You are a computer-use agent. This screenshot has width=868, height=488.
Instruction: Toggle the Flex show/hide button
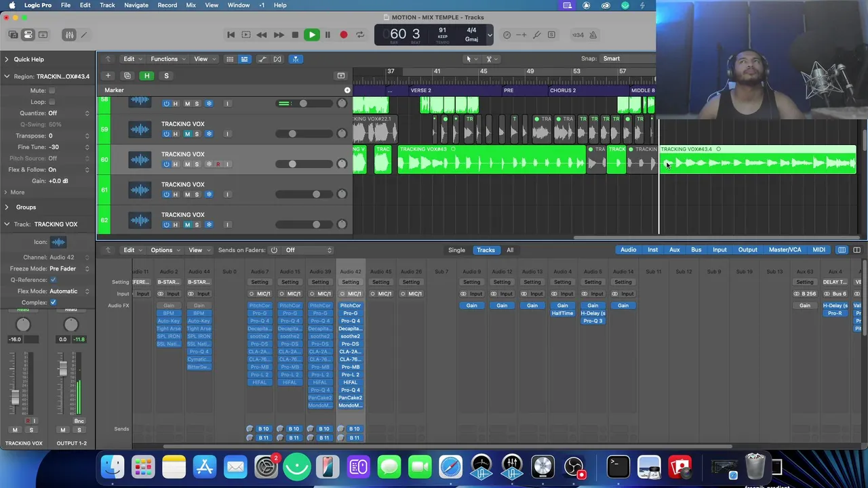coord(277,59)
